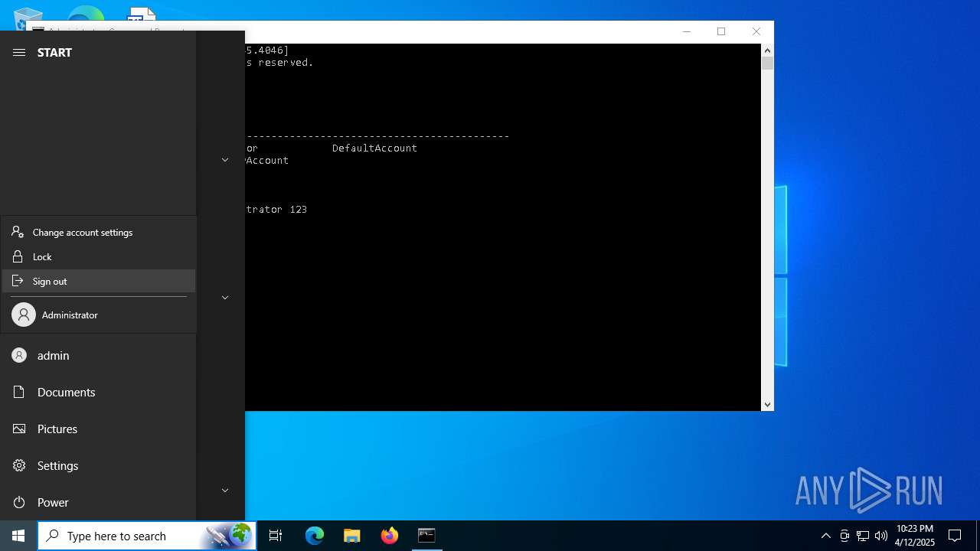Click the Administrator avatar icon
This screenshot has height=551, width=980.
[24, 315]
